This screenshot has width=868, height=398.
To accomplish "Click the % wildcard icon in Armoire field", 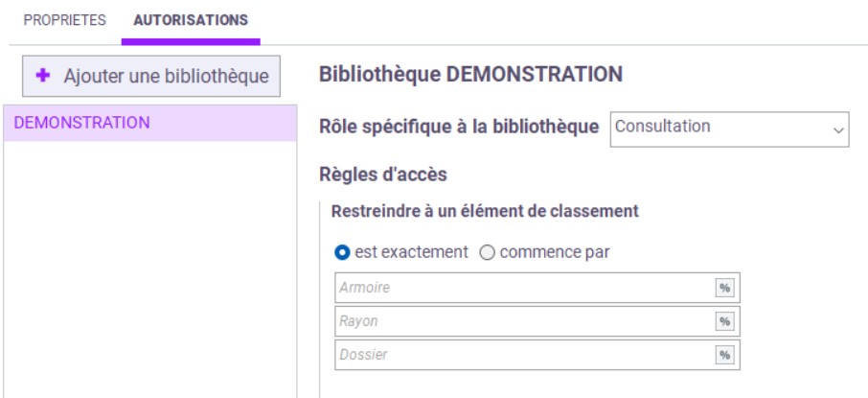I will [724, 288].
